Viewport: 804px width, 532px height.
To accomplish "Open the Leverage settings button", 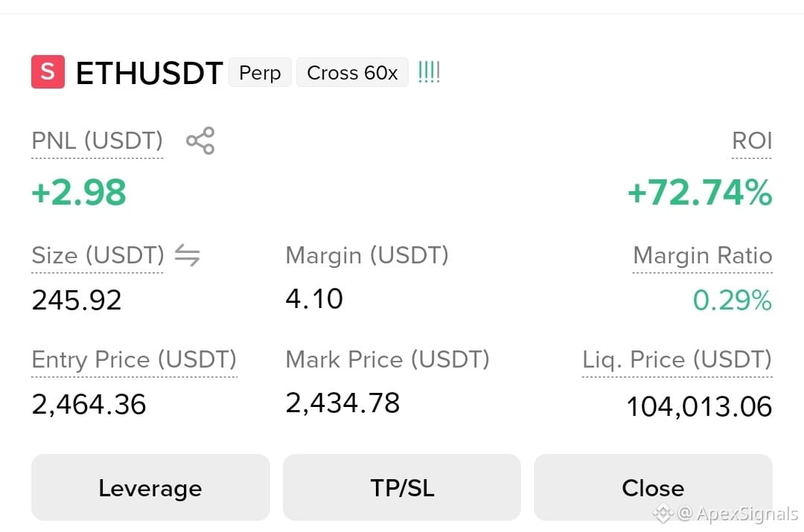I will point(150,487).
